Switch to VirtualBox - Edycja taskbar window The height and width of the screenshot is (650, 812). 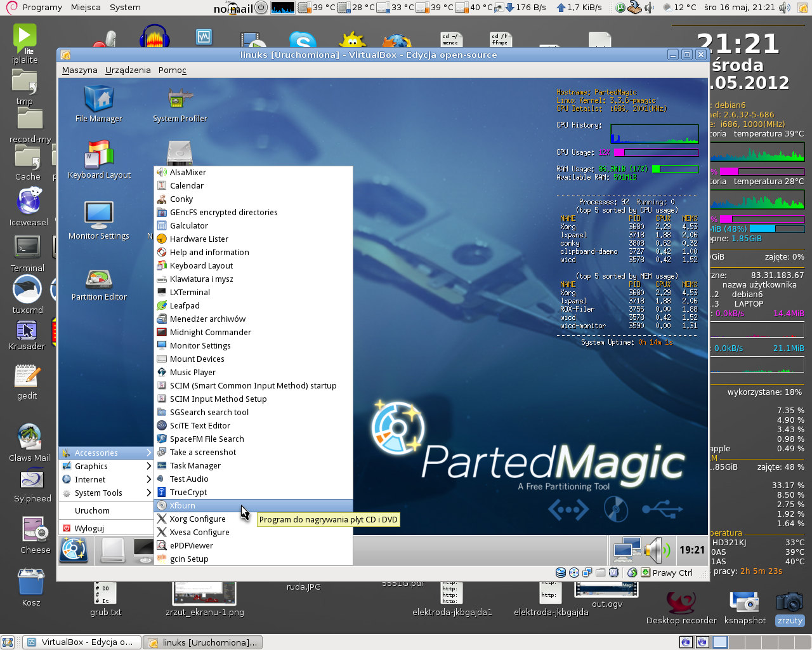[82, 642]
